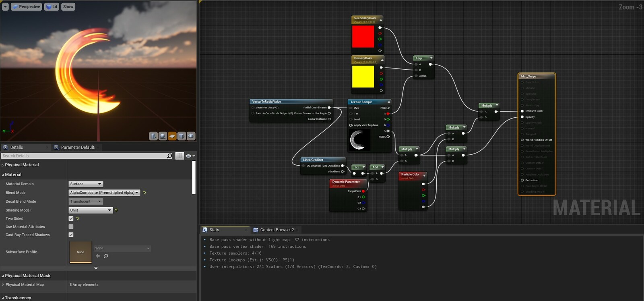Switch to the Content Browser 2 tab
The height and width of the screenshot is (301, 644).
(277, 230)
